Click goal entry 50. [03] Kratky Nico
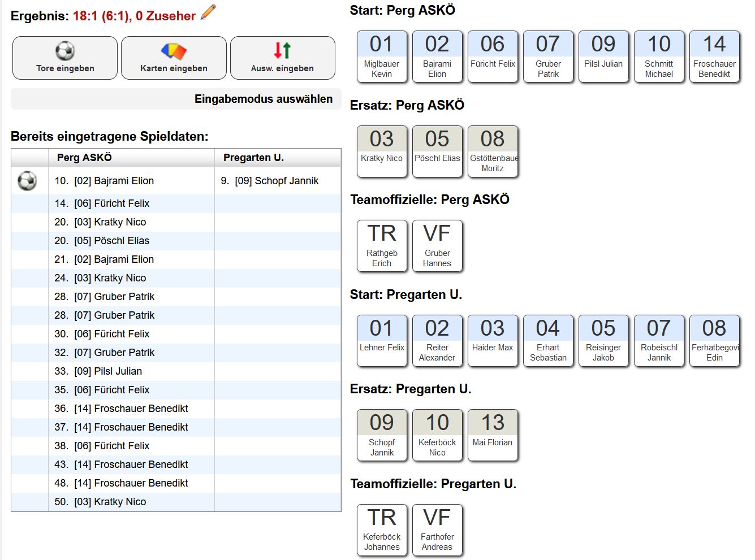Image resolution: width=755 pixels, height=560 pixels. pyautogui.click(x=100, y=502)
